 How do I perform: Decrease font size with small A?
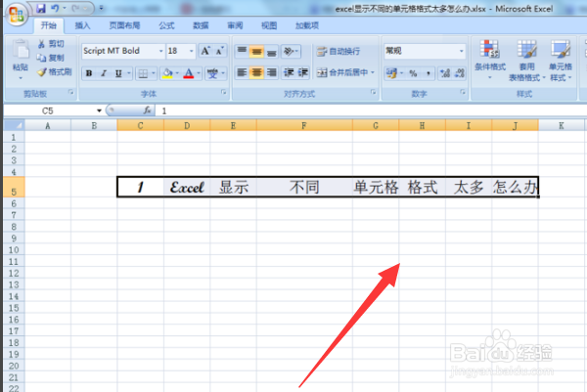(x=220, y=51)
